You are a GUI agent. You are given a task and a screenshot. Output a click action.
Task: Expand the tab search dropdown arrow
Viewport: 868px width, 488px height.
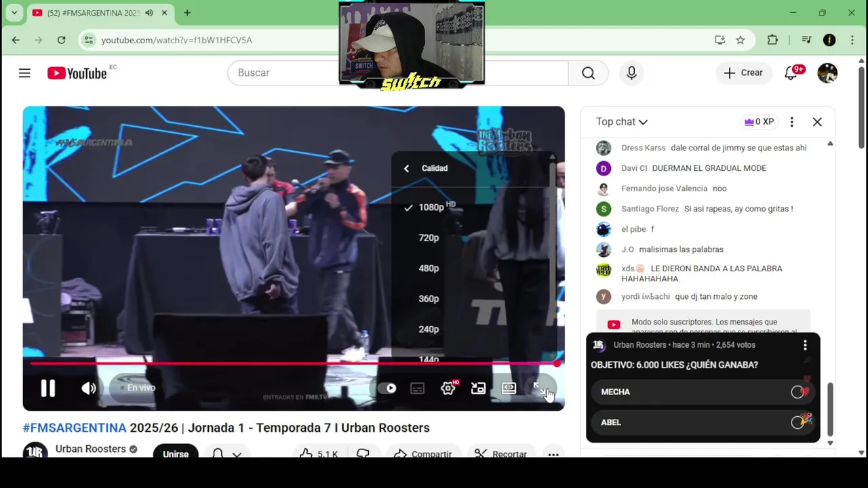pyautogui.click(x=14, y=13)
